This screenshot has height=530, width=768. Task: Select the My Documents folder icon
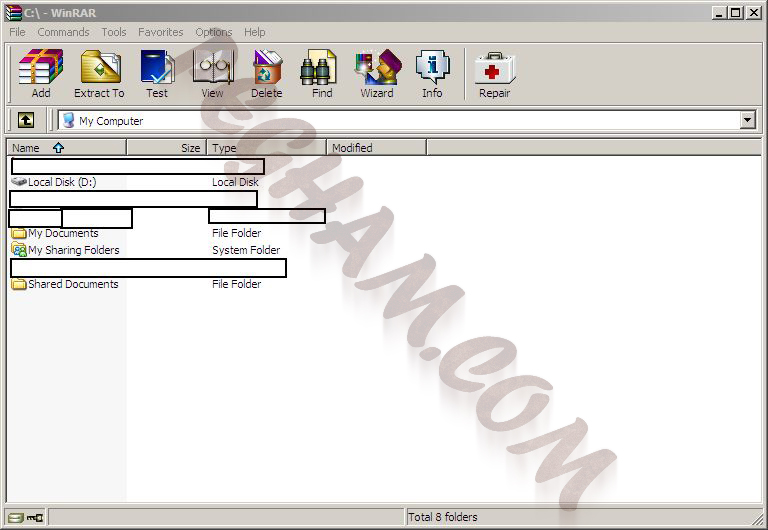(x=19, y=233)
